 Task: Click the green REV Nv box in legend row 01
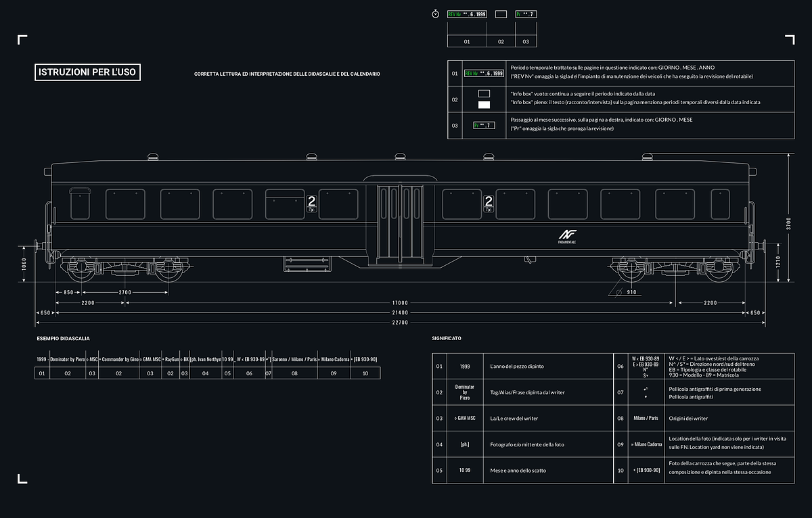484,73
